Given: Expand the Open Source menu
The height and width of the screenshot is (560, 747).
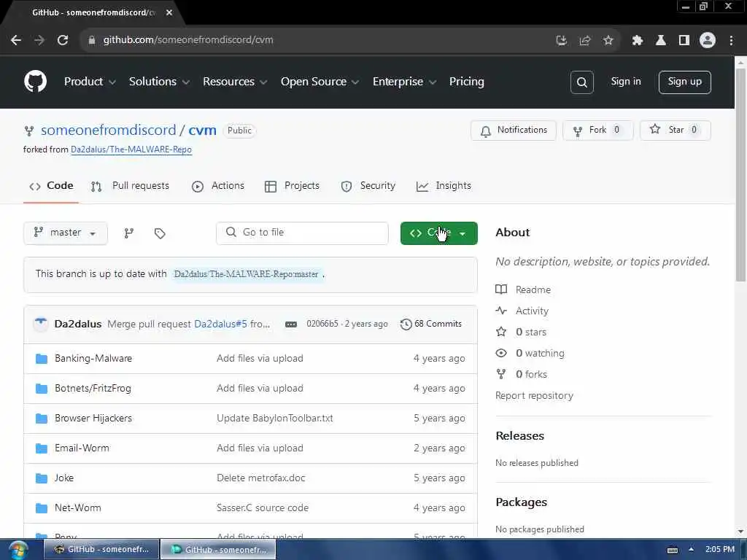Looking at the screenshot, I should pos(320,82).
